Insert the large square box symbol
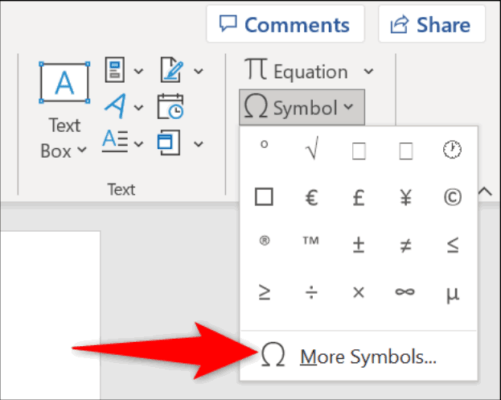 pos(264,197)
